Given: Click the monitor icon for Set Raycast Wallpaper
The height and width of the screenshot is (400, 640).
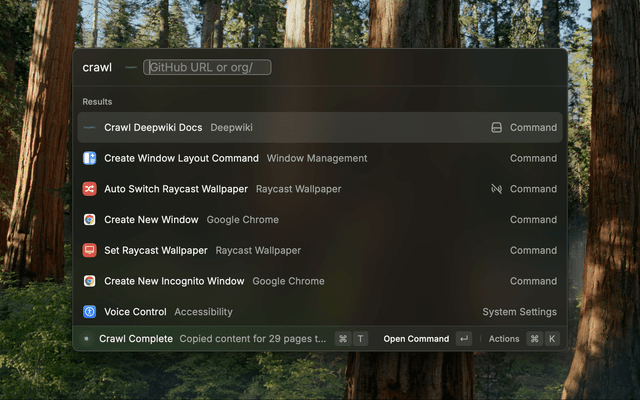Looking at the screenshot, I should click(x=89, y=250).
